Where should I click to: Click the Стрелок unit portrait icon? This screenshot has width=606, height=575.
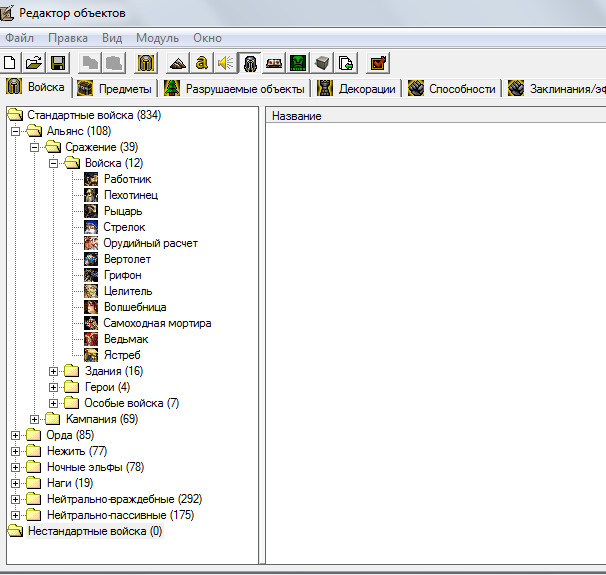coord(91,227)
